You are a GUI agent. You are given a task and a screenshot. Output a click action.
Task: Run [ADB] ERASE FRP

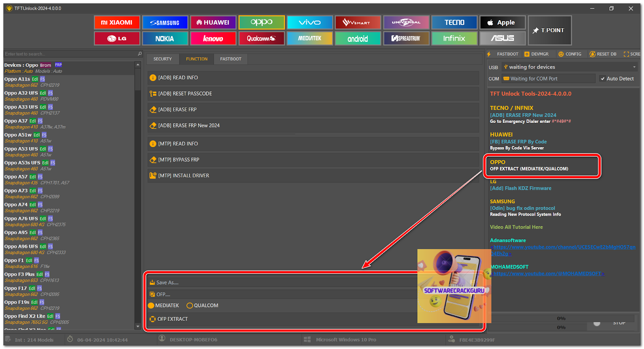coord(313,110)
